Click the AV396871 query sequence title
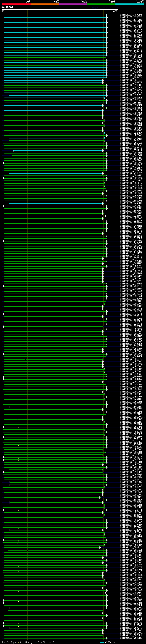This screenshot has width=146, height=644. pyautogui.click(x=8, y=8)
